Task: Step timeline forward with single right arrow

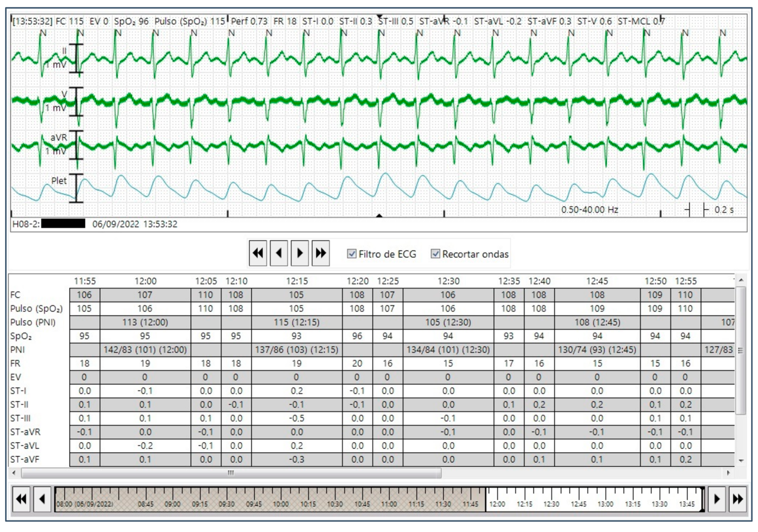Action: (717, 499)
